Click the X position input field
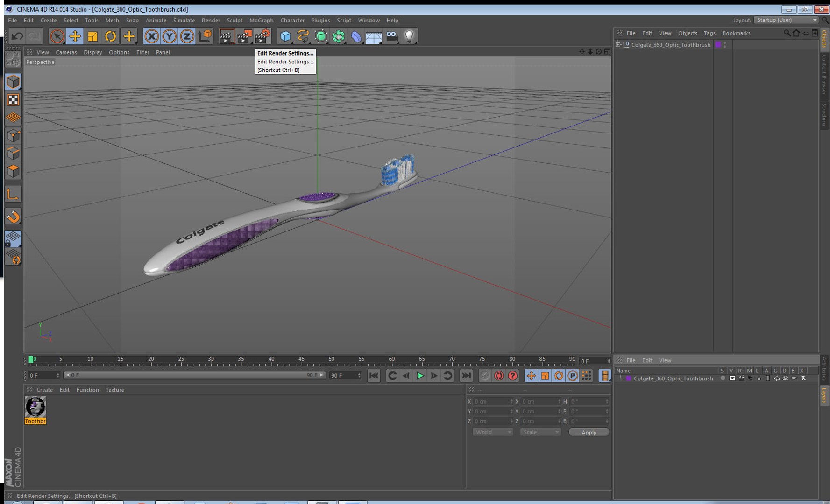Screen dimensions: 830x504 coord(493,401)
